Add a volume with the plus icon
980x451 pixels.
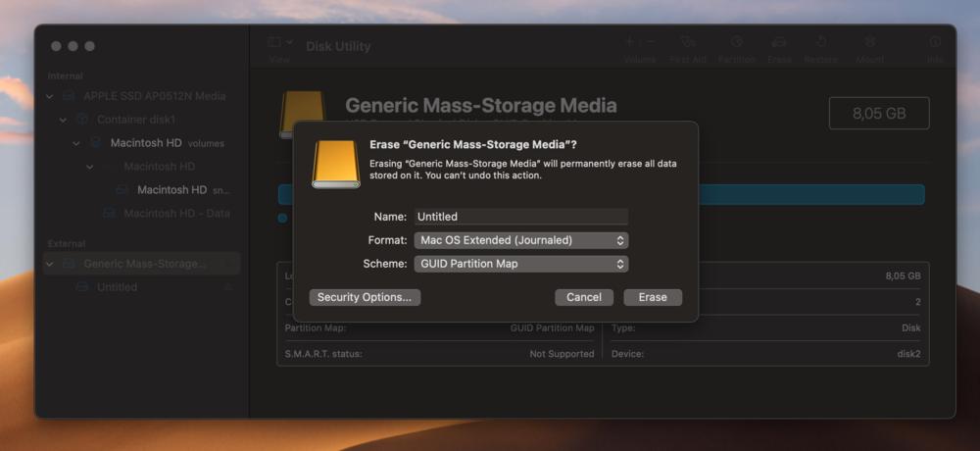629,42
